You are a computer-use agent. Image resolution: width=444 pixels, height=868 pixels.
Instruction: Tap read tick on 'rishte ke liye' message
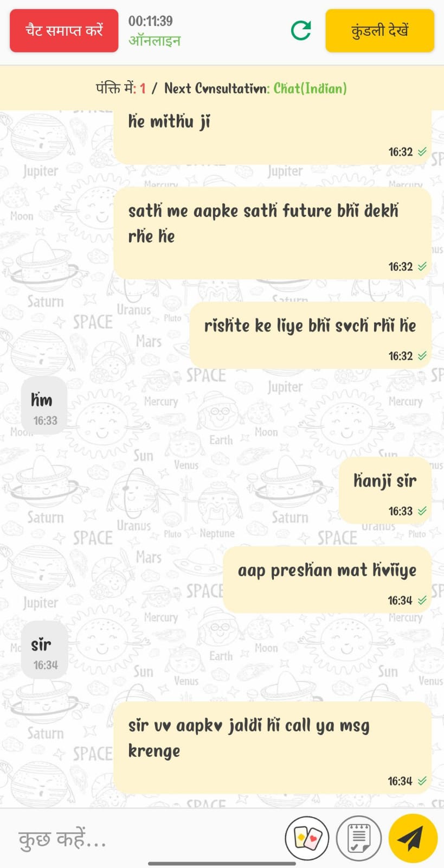[x=422, y=356]
